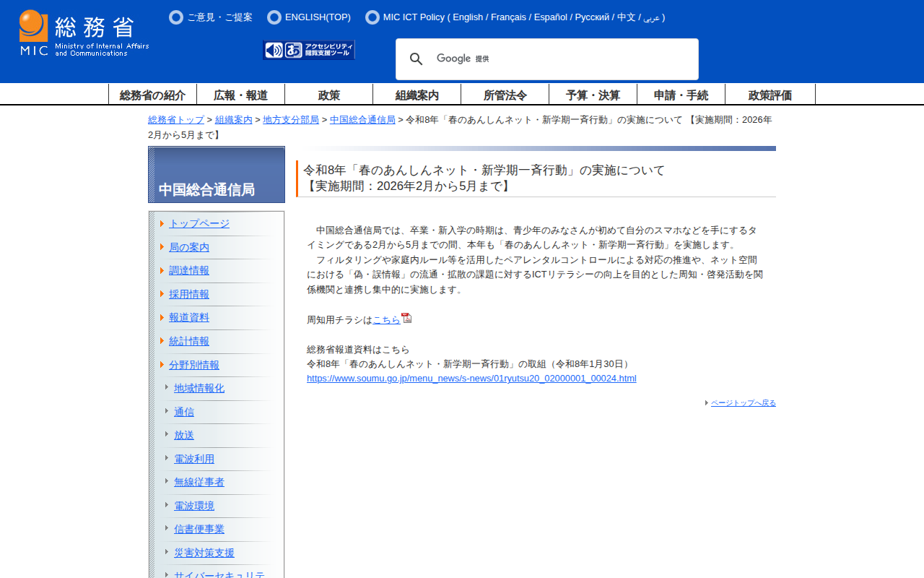This screenshot has height=578, width=924.
Task: Go to 報道資料 in the sidebar
Action: point(188,317)
